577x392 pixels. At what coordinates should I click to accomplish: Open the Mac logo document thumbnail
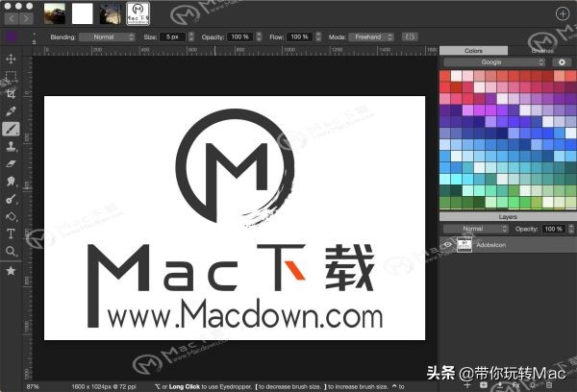(138, 14)
